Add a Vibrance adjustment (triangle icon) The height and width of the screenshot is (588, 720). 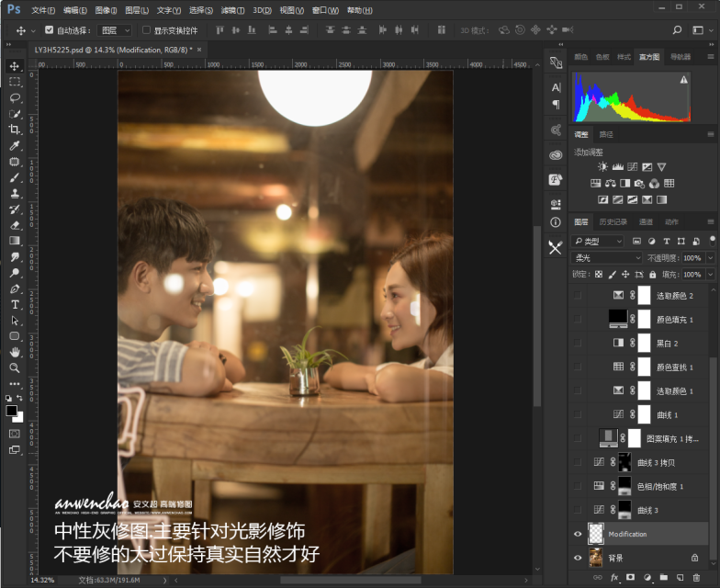(661, 167)
